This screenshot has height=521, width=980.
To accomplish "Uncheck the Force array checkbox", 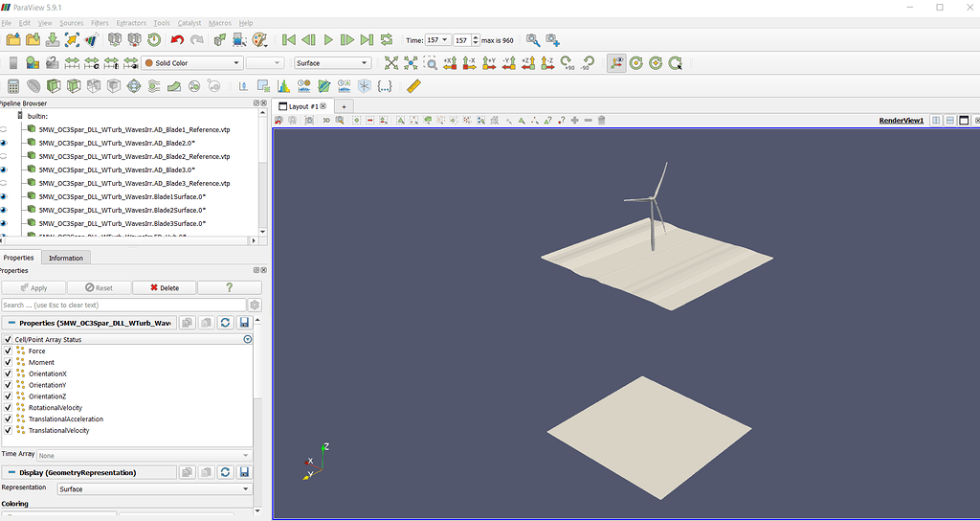I will tap(9, 351).
